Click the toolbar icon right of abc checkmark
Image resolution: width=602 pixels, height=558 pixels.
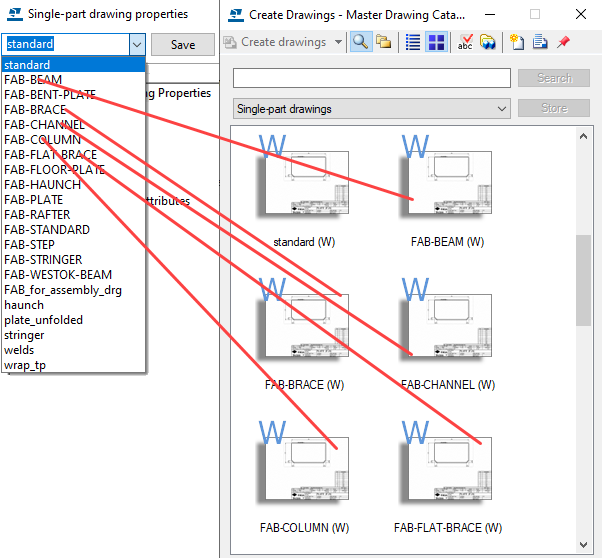click(x=488, y=42)
